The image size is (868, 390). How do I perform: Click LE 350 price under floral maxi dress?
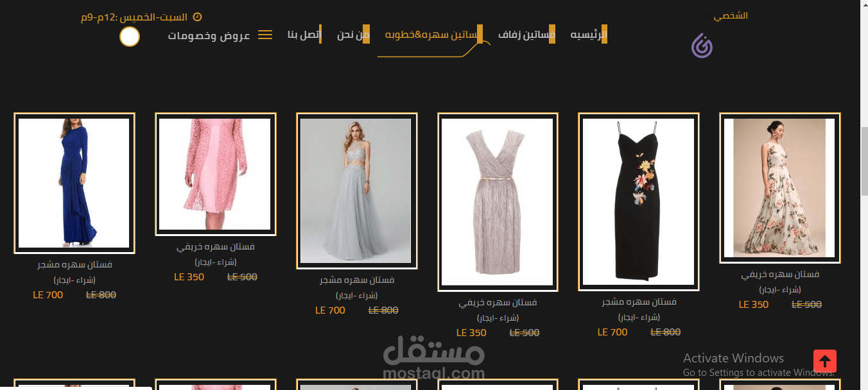754,305
